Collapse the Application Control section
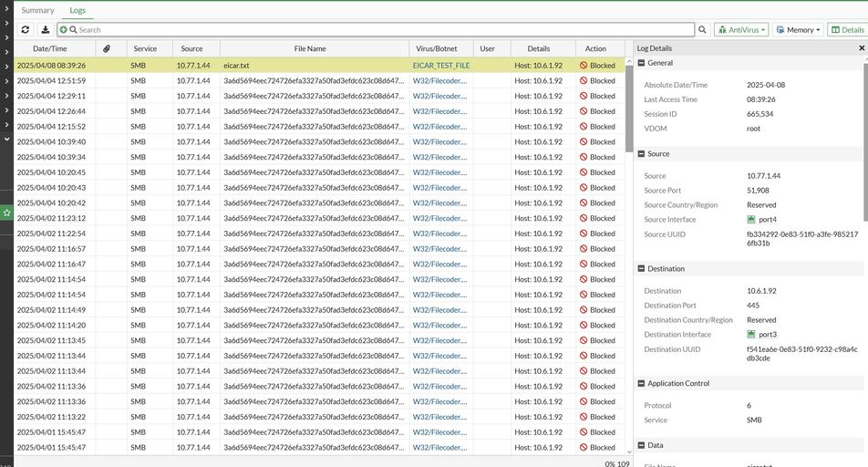 pyautogui.click(x=641, y=383)
